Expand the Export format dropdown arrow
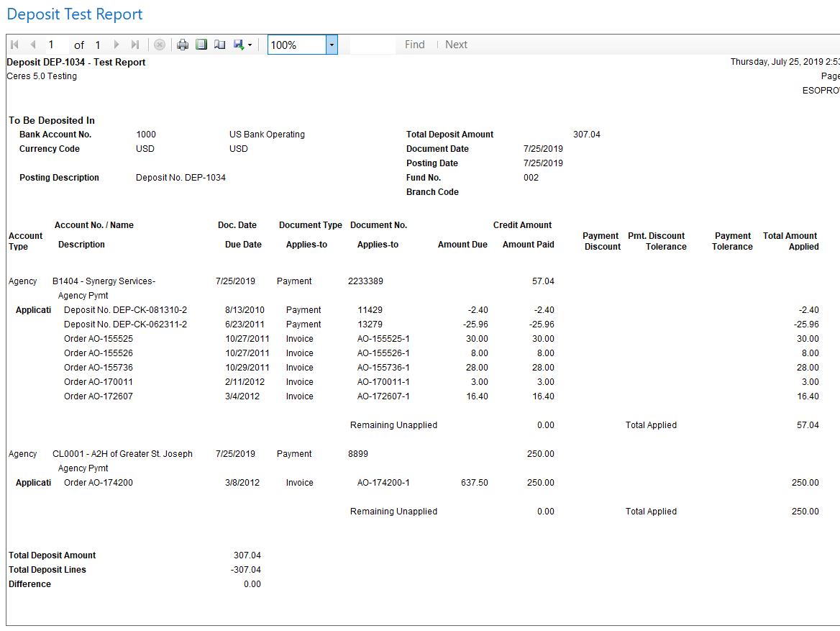The image size is (840, 631). click(x=250, y=45)
